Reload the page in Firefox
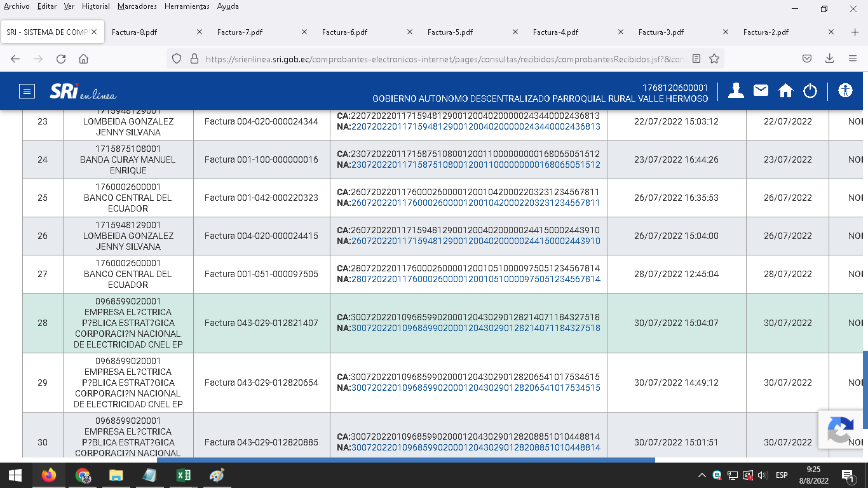This screenshot has height=488, width=868. click(x=61, y=58)
